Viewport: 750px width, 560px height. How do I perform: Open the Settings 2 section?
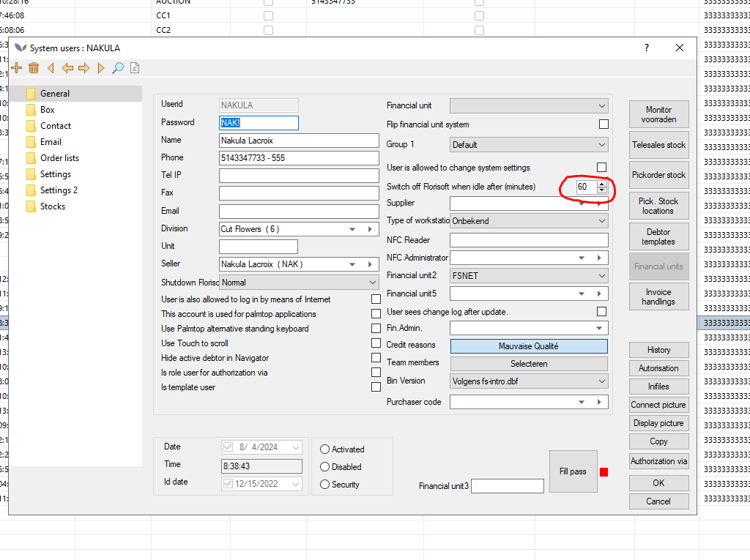tap(59, 190)
